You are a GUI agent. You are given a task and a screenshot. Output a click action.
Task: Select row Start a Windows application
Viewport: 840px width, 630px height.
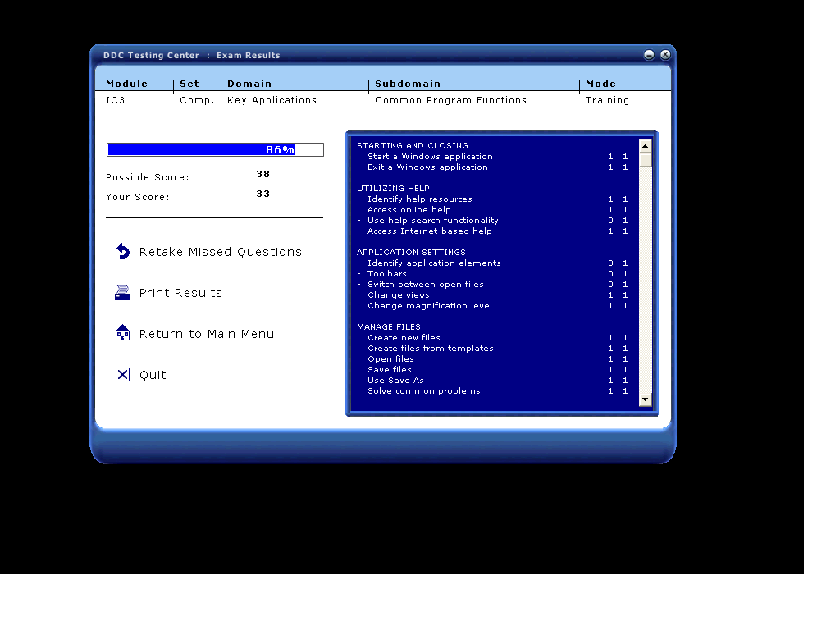coord(492,157)
